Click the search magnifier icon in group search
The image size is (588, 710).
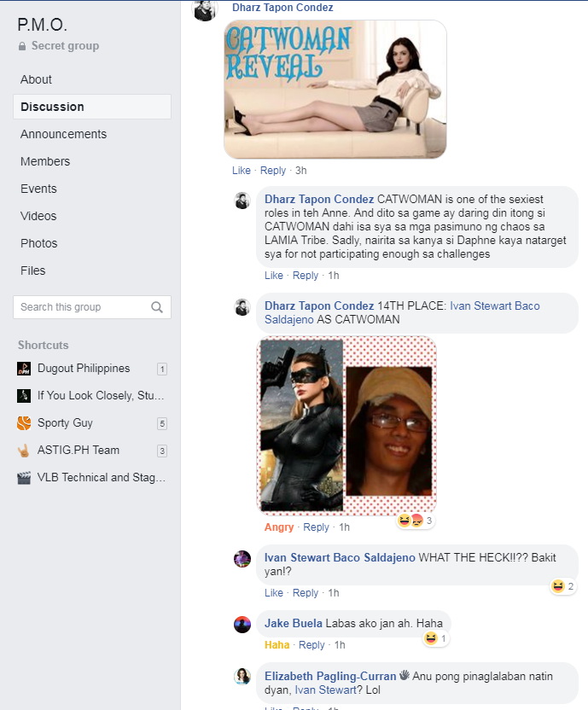157,307
